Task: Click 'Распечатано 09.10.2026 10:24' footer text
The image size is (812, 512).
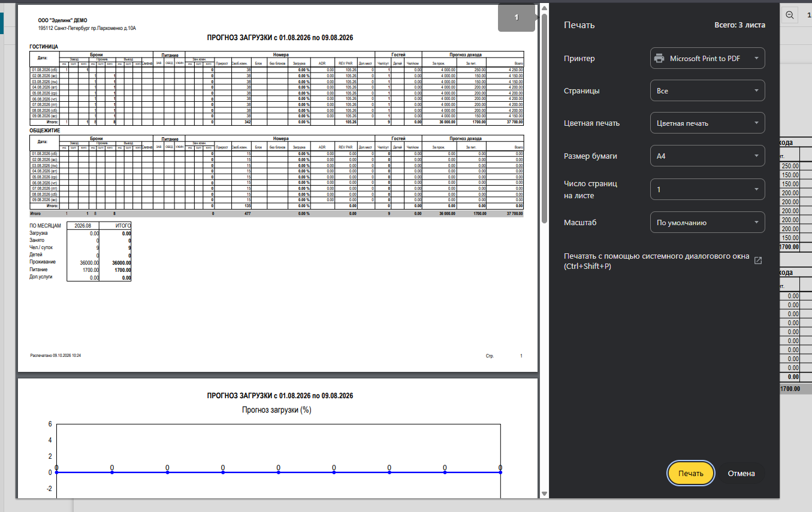Action: (56, 356)
